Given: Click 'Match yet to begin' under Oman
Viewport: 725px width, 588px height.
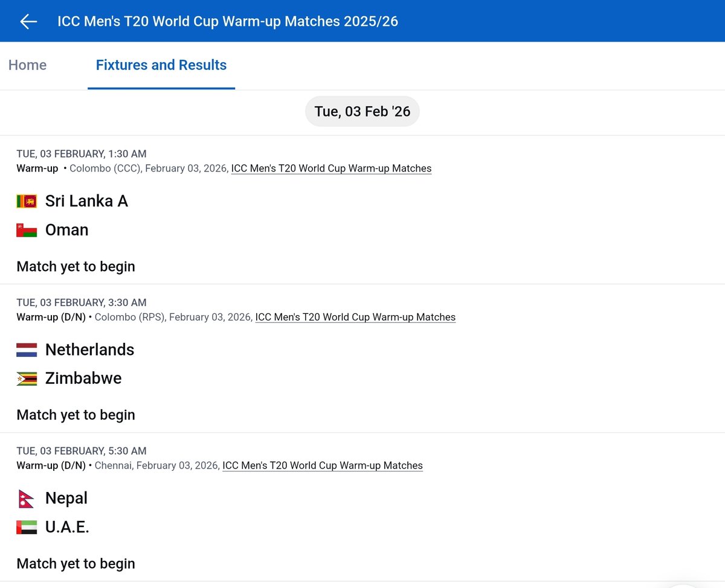Looking at the screenshot, I should [76, 266].
